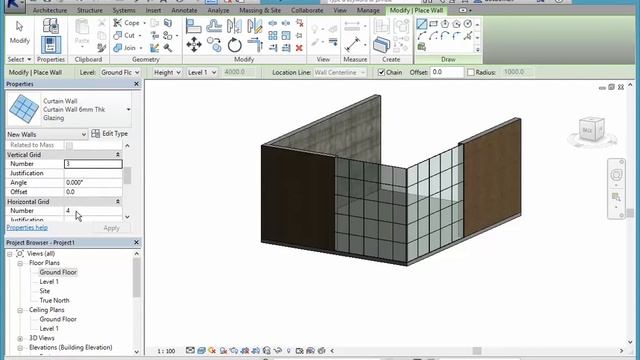Screen dimensions: 640x360
Task: Click the Vertical Grid Number input field
Action: [x=93, y=164]
